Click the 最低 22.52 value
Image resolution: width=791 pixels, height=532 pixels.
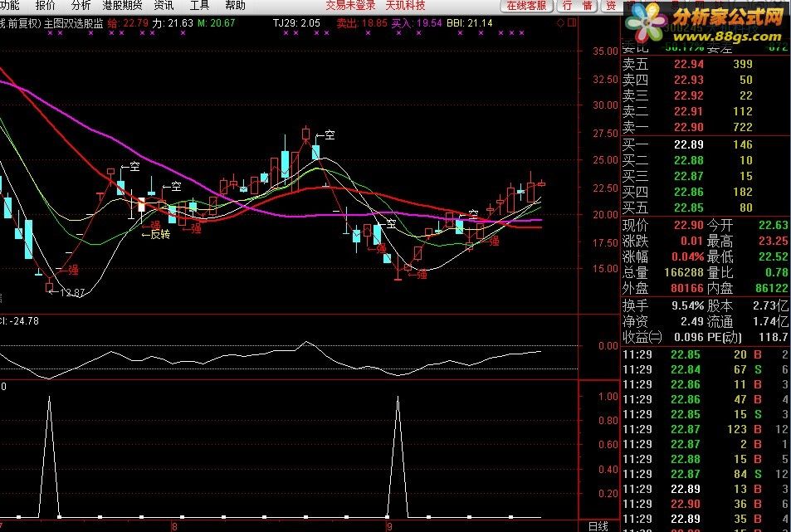click(774, 256)
